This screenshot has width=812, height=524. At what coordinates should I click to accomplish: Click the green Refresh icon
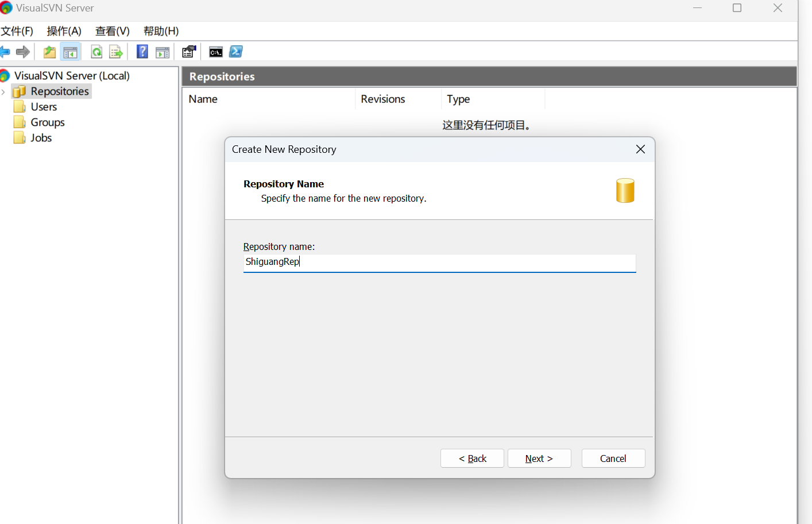click(x=96, y=52)
